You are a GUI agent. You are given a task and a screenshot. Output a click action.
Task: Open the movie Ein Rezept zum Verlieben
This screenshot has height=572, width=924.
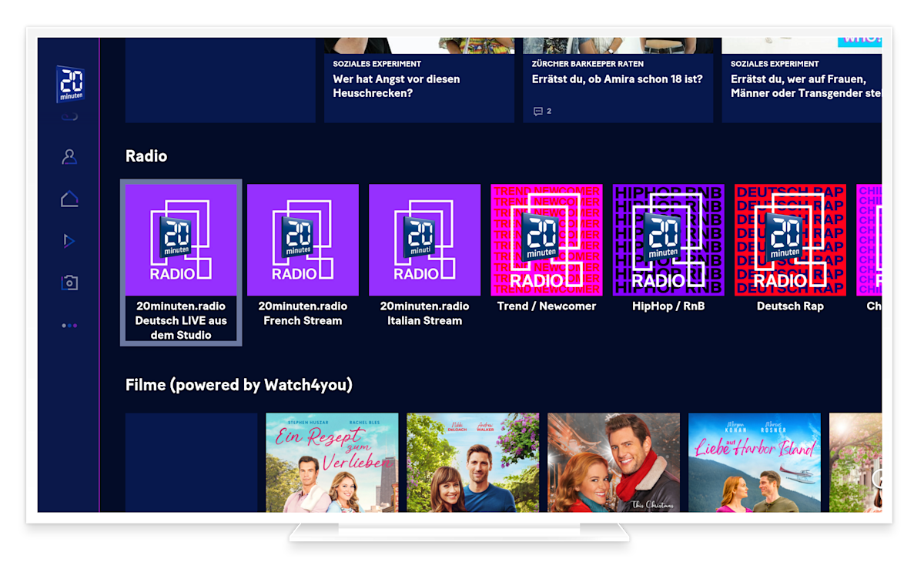[332, 463]
